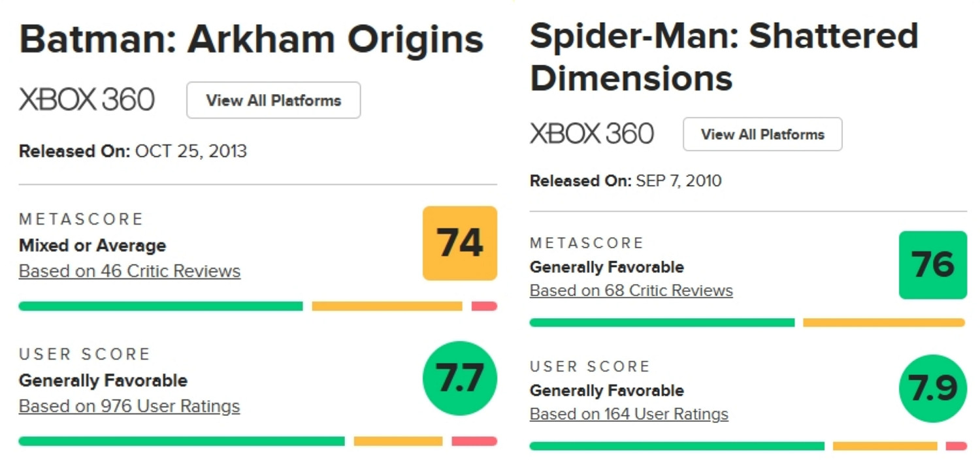Click red negative segment of Spider-Man user ratings bar
This screenshot has width=980, height=461.
coord(956,446)
